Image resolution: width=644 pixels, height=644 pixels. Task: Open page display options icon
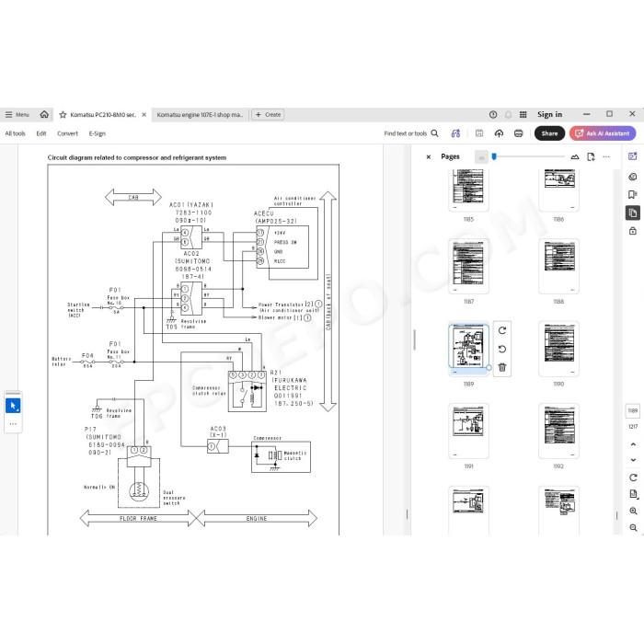click(x=633, y=494)
